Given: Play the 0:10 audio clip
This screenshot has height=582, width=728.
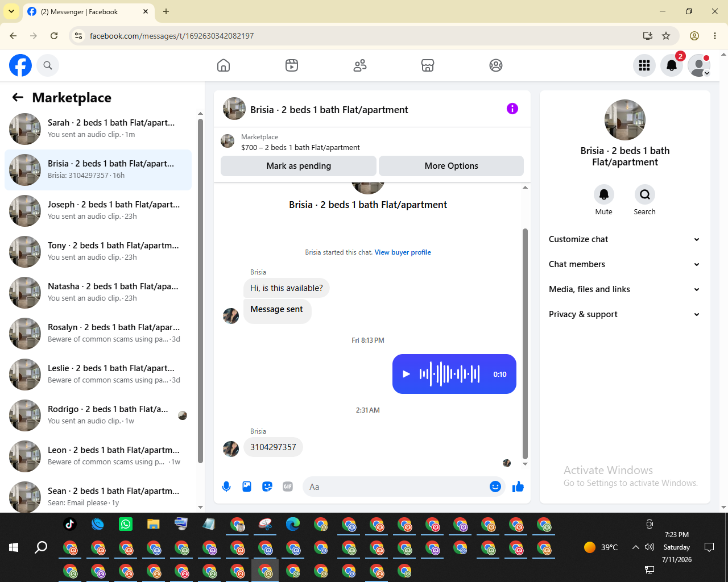Looking at the screenshot, I should coord(406,374).
